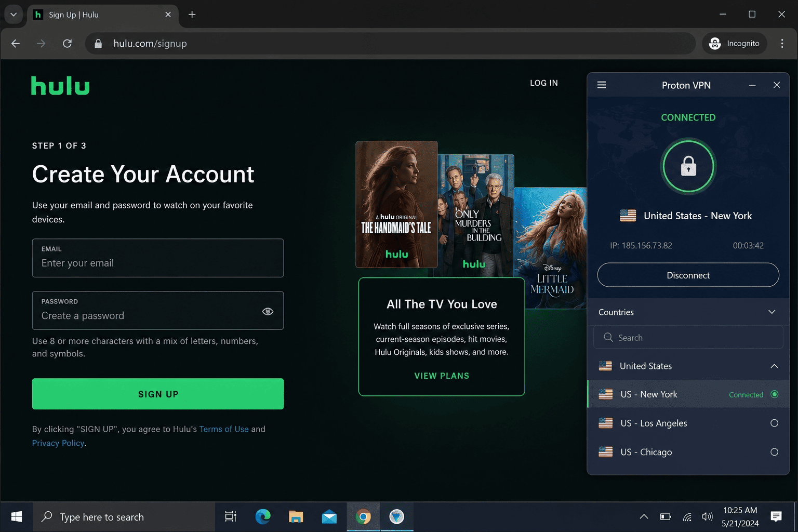Image resolution: width=798 pixels, height=532 pixels.
Task: Click the IP: 185.156.73.82 text
Action: [x=641, y=246]
